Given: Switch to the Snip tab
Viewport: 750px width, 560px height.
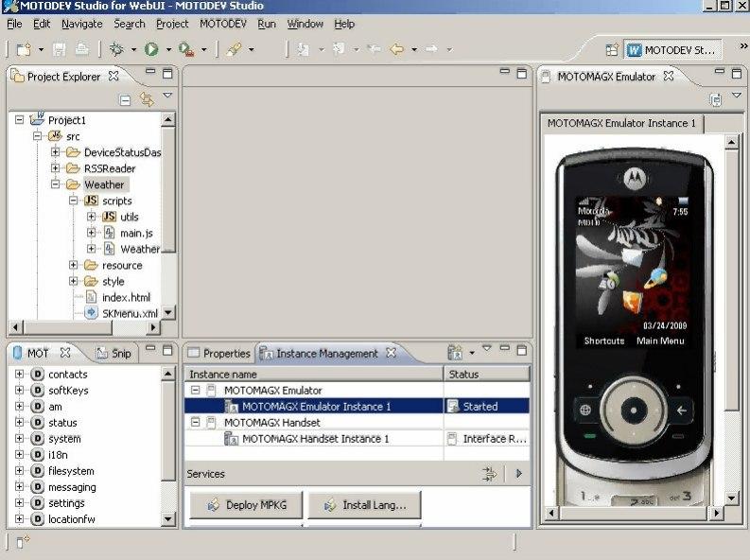Looking at the screenshot, I should click(113, 354).
